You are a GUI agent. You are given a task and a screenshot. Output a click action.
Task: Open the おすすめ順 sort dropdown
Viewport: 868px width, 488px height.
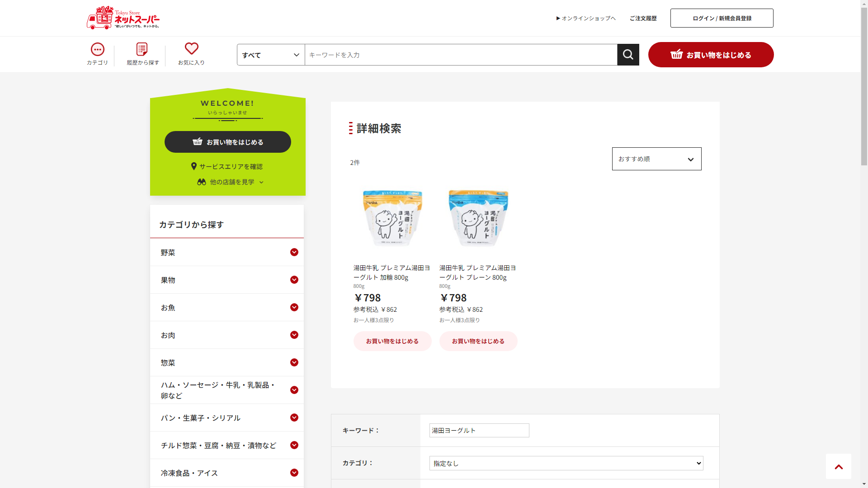pyautogui.click(x=656, y=159)
